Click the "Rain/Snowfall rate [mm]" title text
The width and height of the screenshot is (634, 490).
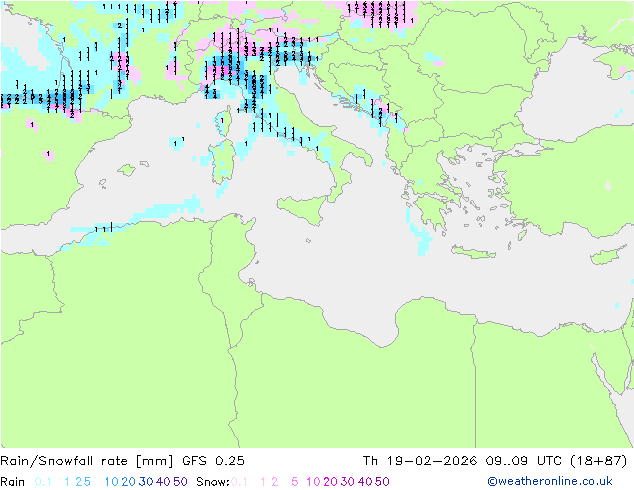(87, 461)
